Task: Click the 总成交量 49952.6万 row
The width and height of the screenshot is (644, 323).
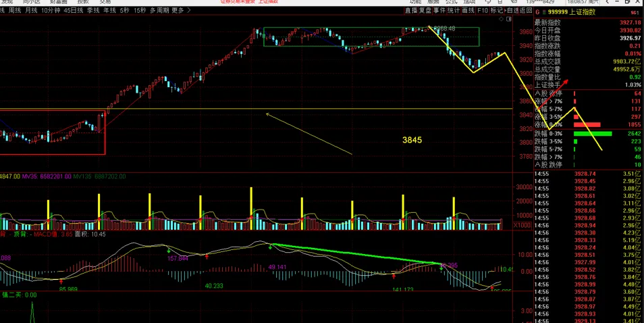Action: tap(588, 69)
